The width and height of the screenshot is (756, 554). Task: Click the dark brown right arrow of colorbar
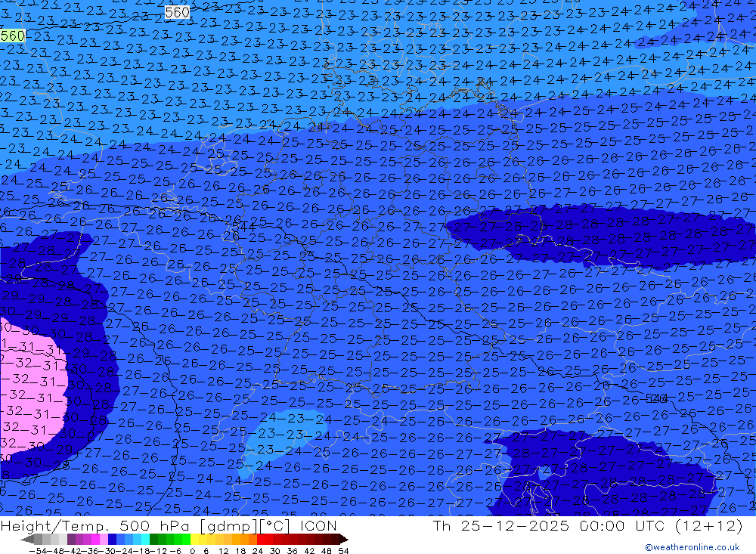344,539
